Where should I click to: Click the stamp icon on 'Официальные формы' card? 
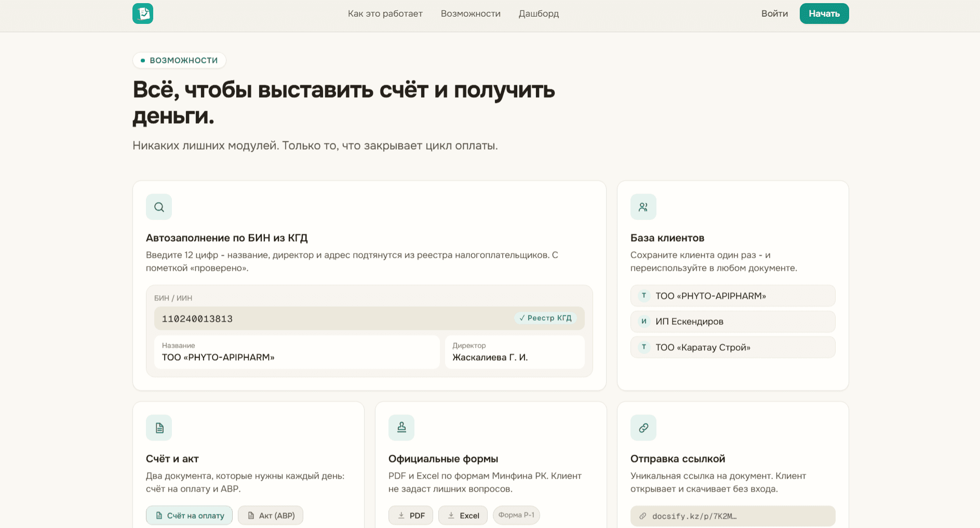(x=401, y=428)
